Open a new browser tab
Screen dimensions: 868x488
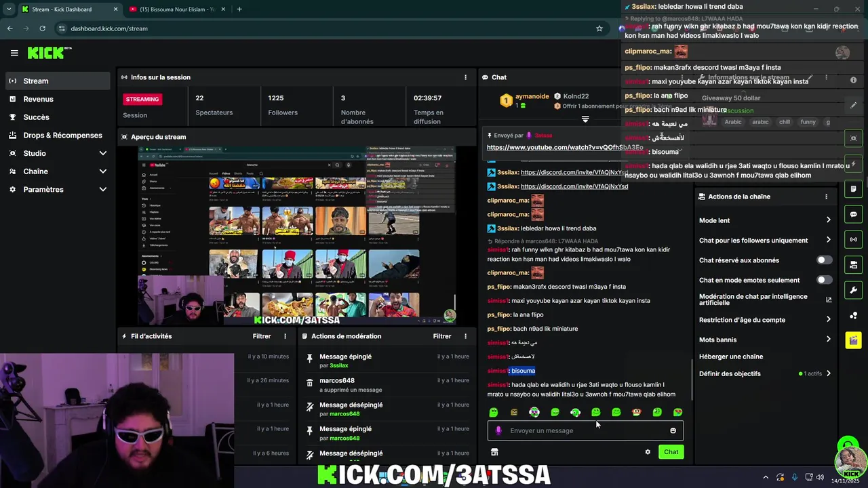(239, 9)
